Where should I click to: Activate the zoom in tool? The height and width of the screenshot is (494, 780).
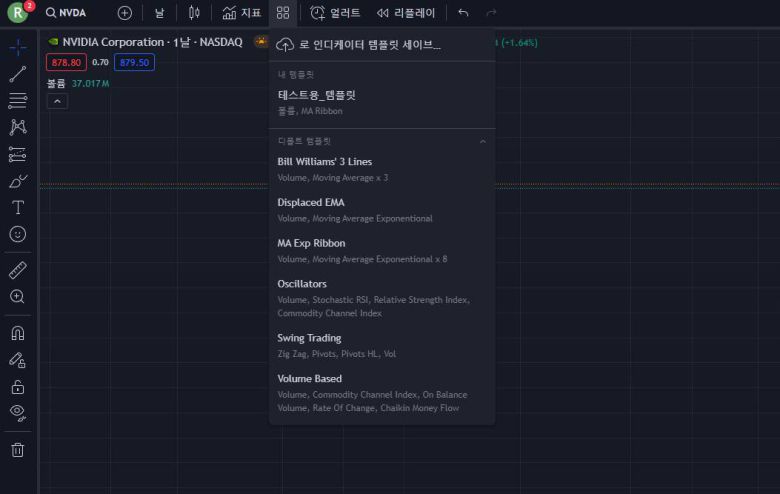(18, 296)
